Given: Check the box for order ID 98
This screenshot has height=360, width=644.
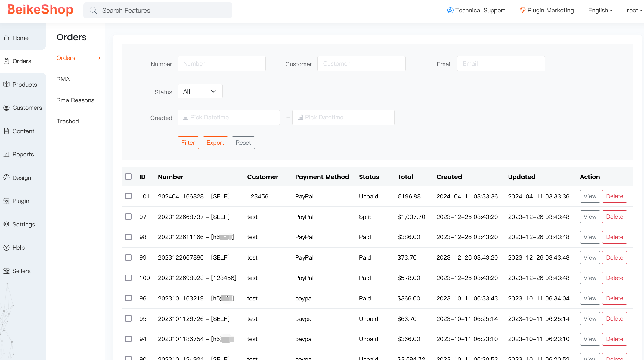Looking at the screenshot, I should tap(128, 237).
